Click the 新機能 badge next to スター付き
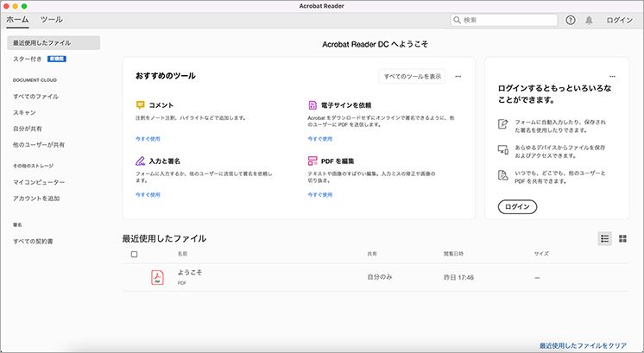This screenshot has width=644, height=353. [57, 59]
